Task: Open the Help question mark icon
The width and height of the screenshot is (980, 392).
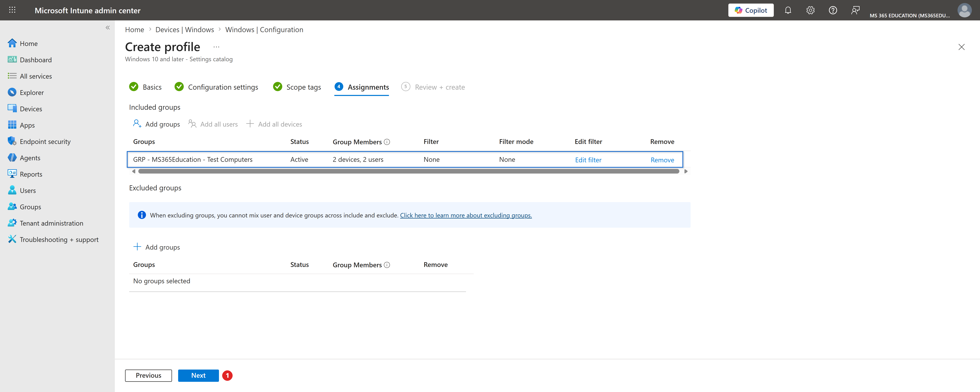Action: [833, 10]
